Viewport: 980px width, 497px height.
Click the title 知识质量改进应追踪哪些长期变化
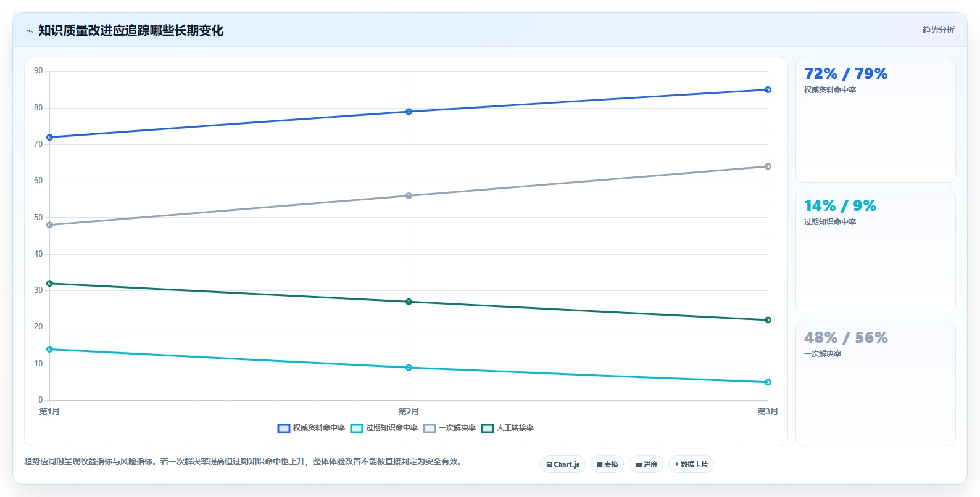tap(131, 31)
